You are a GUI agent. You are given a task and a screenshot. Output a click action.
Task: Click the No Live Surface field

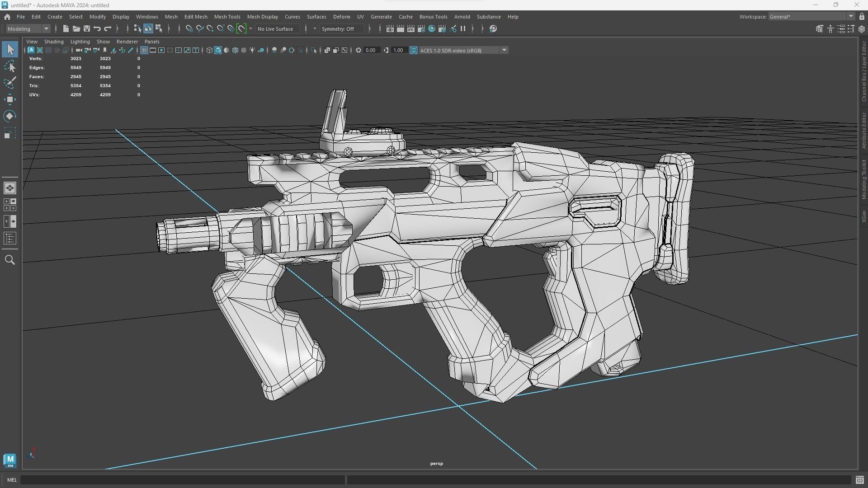[x=275, y=28]
